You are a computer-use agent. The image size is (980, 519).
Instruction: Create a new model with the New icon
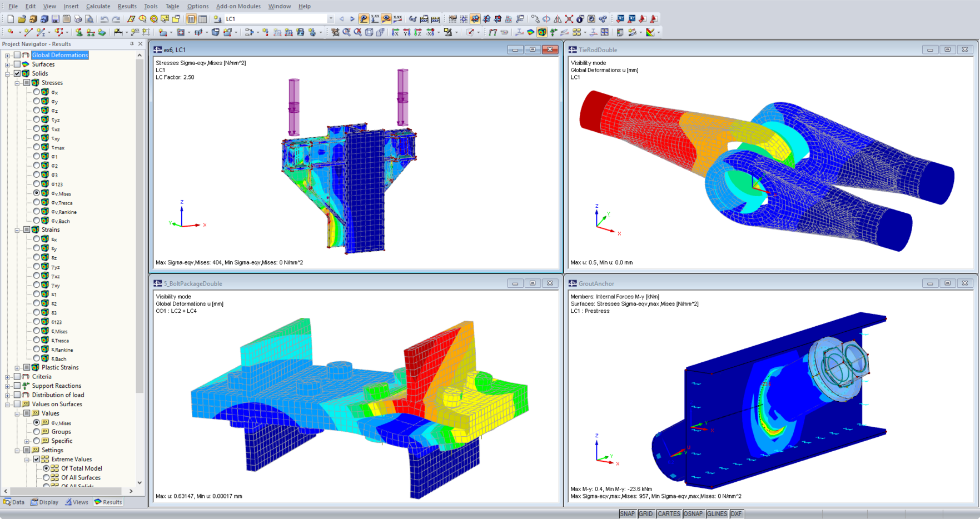[10, 18]
